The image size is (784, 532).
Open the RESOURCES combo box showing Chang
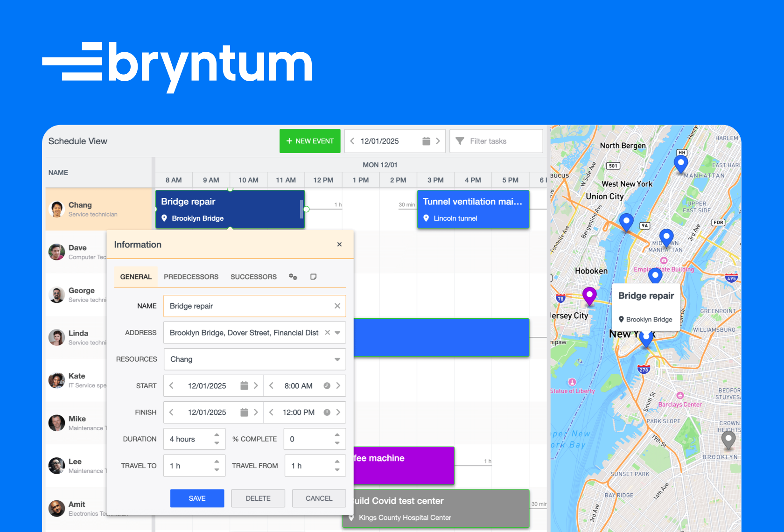(x=255, y=359)
